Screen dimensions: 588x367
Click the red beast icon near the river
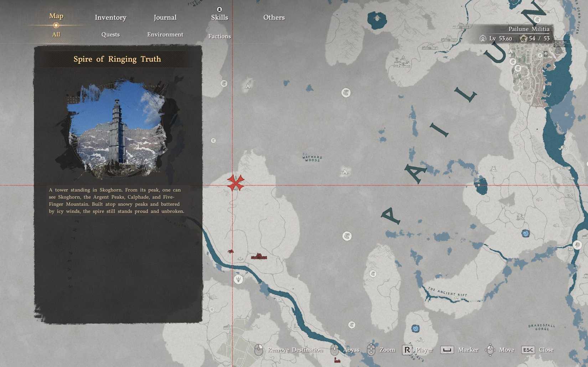(x=231, y=251)
